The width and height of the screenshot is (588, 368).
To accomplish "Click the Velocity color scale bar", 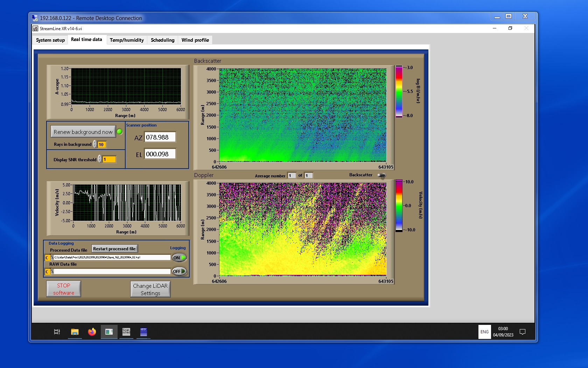I will [x=399, y=205].
